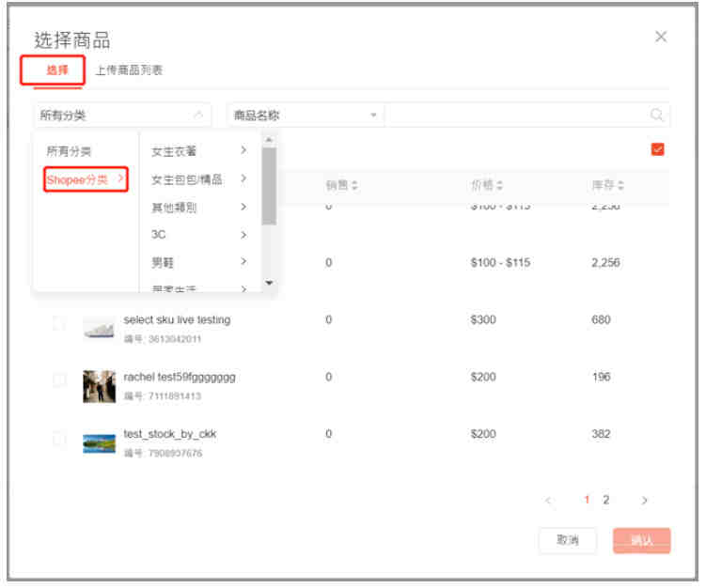
Task: Click the rachel test59fggggggg product thumbnail
Action: [99, 386]
